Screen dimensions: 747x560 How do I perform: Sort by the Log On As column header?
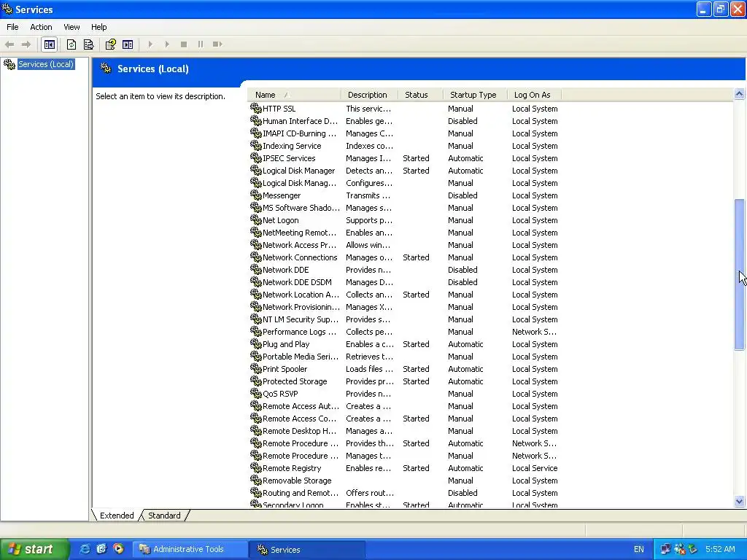click(x=534, y=95)
